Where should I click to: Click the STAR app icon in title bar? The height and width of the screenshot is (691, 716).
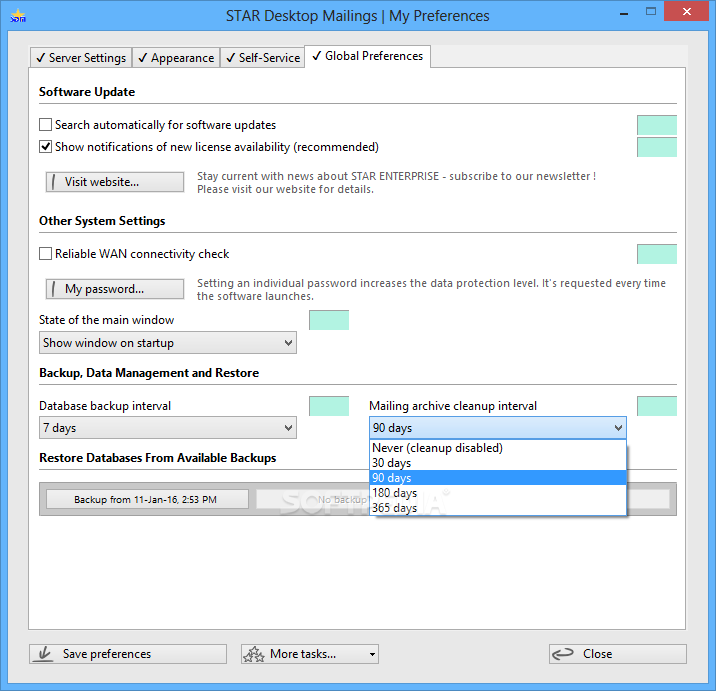point(18,16)
